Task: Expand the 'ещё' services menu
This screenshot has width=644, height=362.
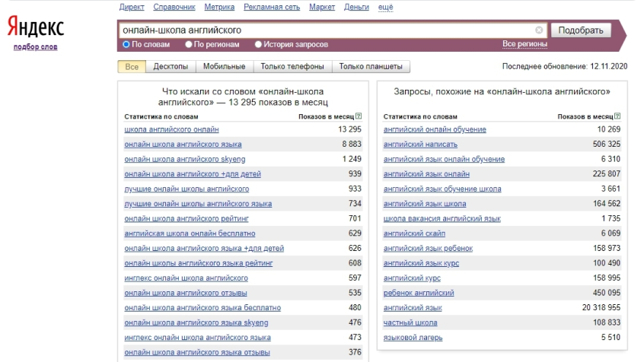Action: [x=385, y=7]
